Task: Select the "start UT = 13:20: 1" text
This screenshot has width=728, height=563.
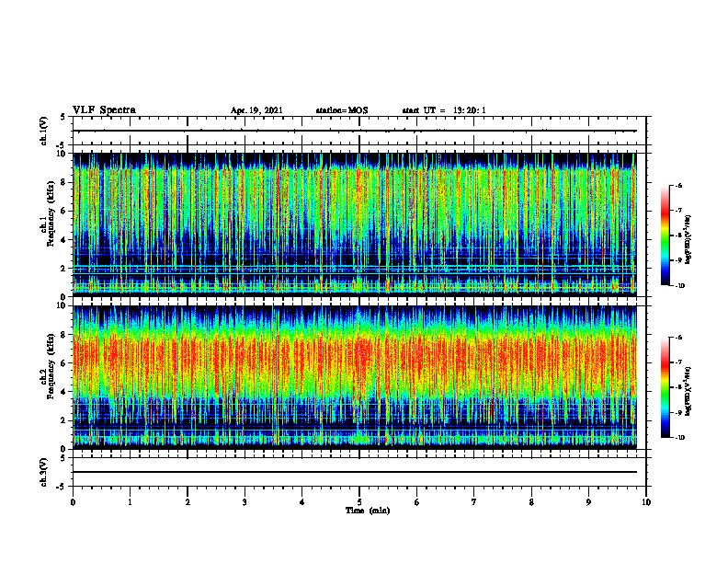Action: point(444,110)
